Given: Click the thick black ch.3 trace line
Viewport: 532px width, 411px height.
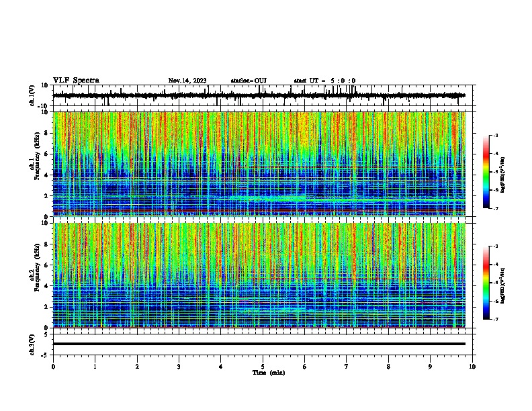Looking at the screenshot, I should 259,344.
